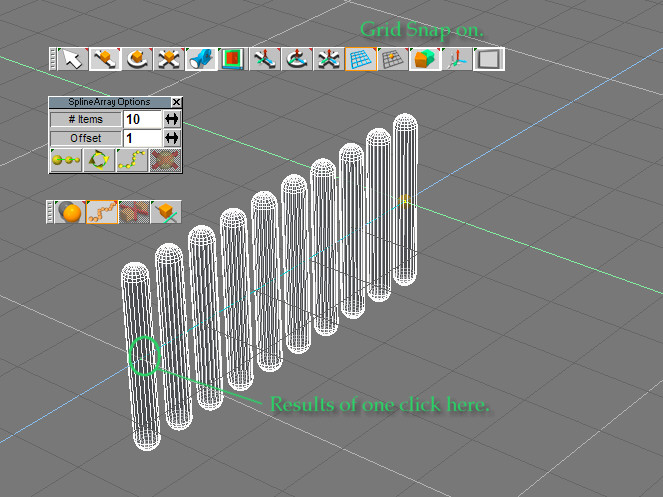Select the curved spline dots array button

click(132, 159)
